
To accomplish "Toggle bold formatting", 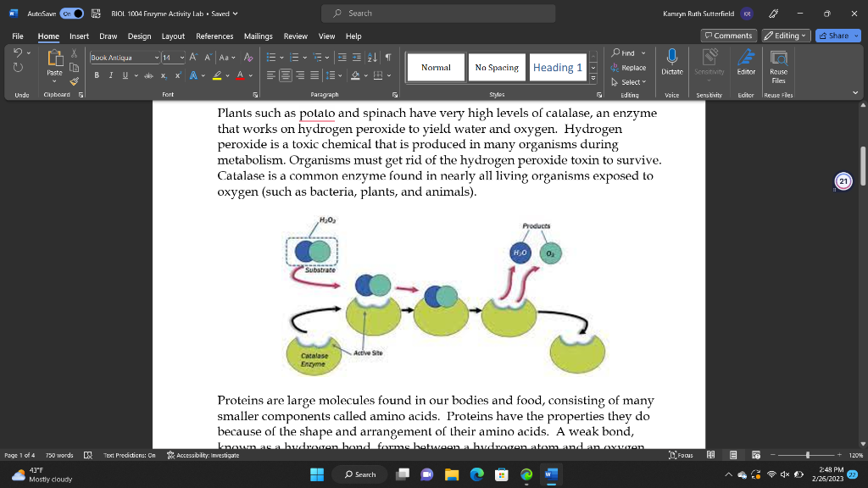I will pyautogui.click(x=97, y=75).
